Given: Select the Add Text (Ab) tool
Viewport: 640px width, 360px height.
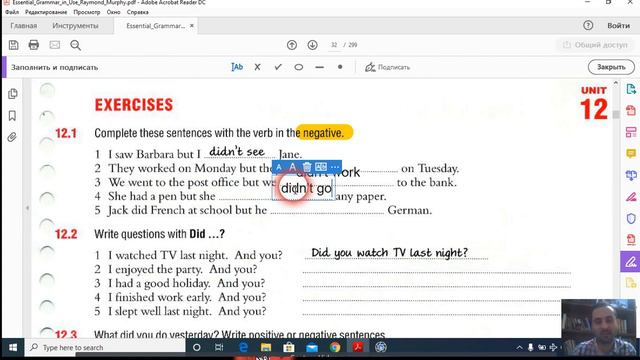Looking at the screenshot, I should click(237, 67).
